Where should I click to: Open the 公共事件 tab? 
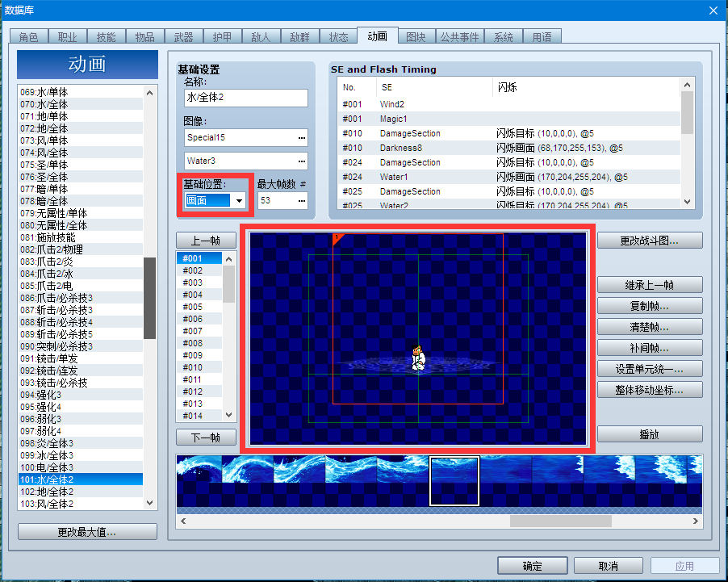coord(460,36)
